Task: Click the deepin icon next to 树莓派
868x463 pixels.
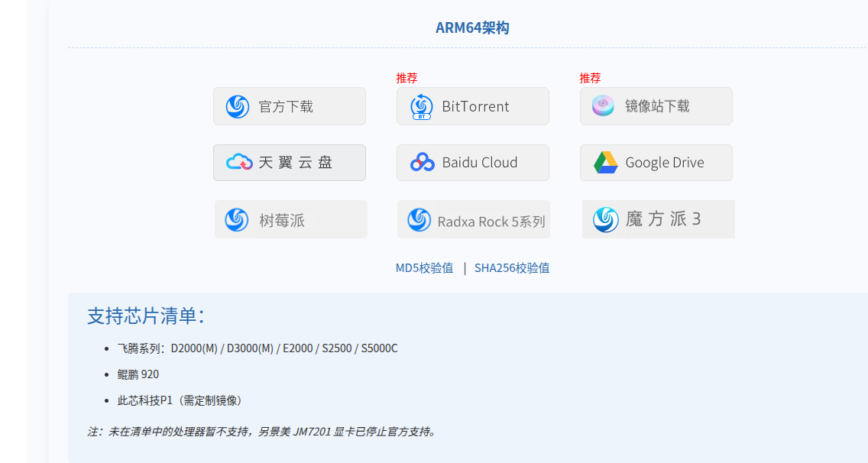Action: [237, 220]
